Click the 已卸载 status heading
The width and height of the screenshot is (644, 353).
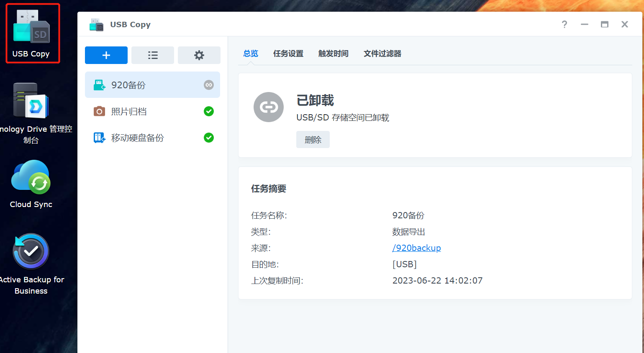point(315,100)
